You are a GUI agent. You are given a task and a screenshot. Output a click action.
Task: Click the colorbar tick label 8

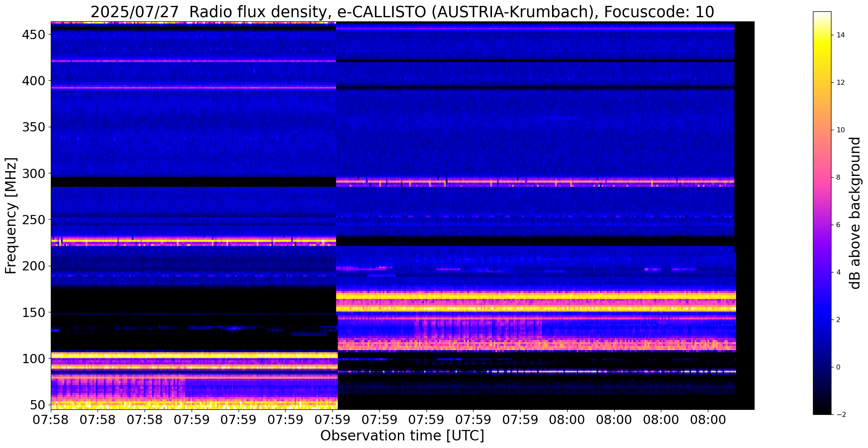(x=839, y=178)
